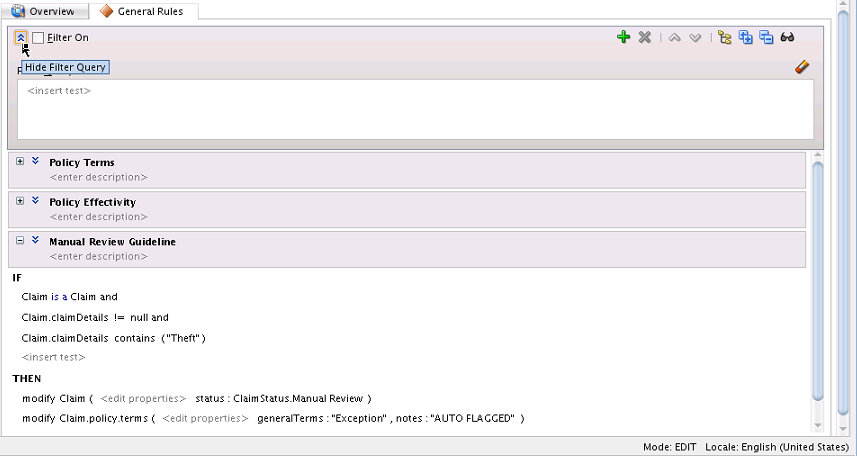Show advanced settings for Policy Effectivity
Image resolution: width=857 pixels, height=456 pixels.
(x=36, y=200)
